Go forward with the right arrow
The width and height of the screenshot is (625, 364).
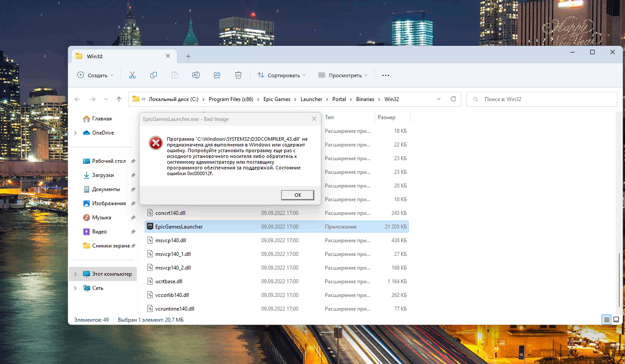(92, 99)
